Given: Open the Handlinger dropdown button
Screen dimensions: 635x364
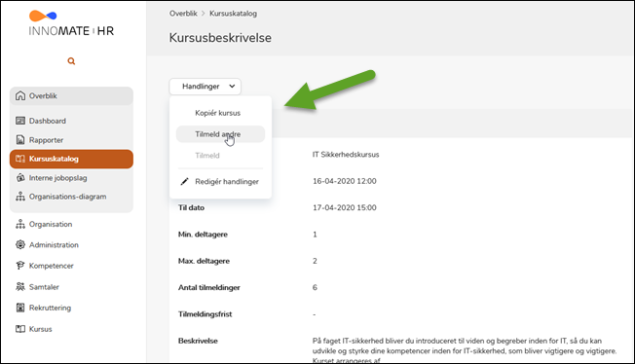Looking at the screenshot, I should click(205, 87).
